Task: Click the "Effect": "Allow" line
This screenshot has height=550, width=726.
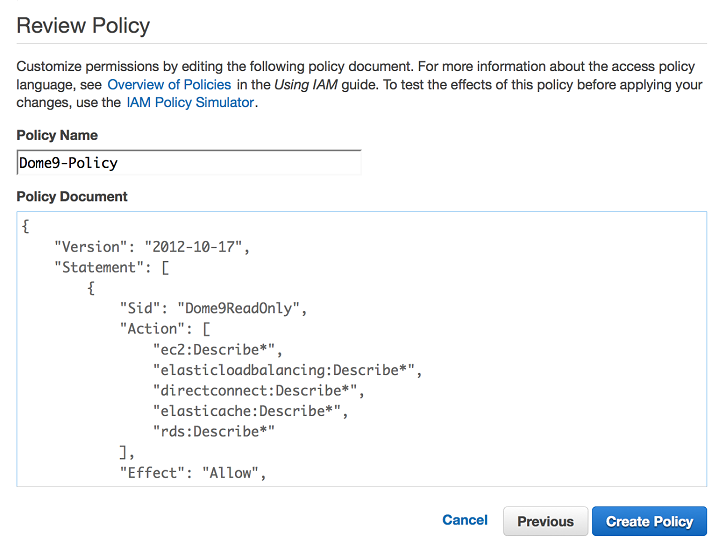Action: click(193, 473)
